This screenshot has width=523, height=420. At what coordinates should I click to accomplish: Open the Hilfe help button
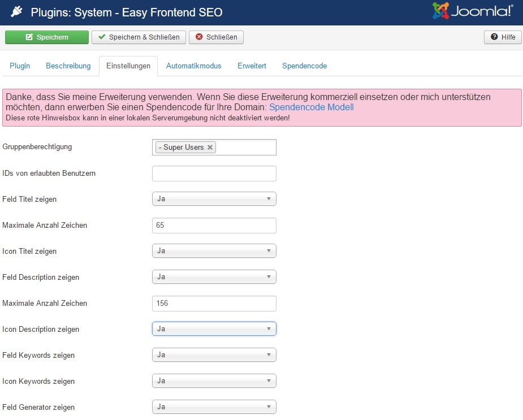(503, 37)
